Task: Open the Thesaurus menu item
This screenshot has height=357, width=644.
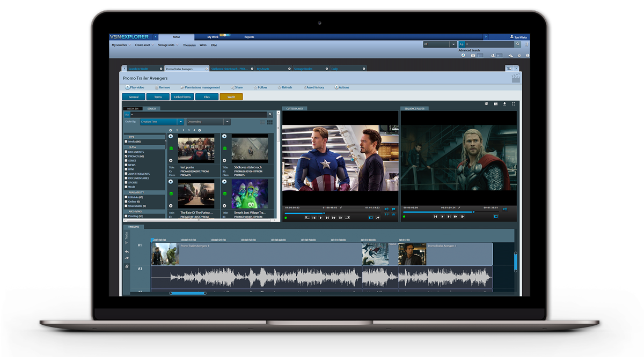Action: pyautogui.click(x=189, y=45)
